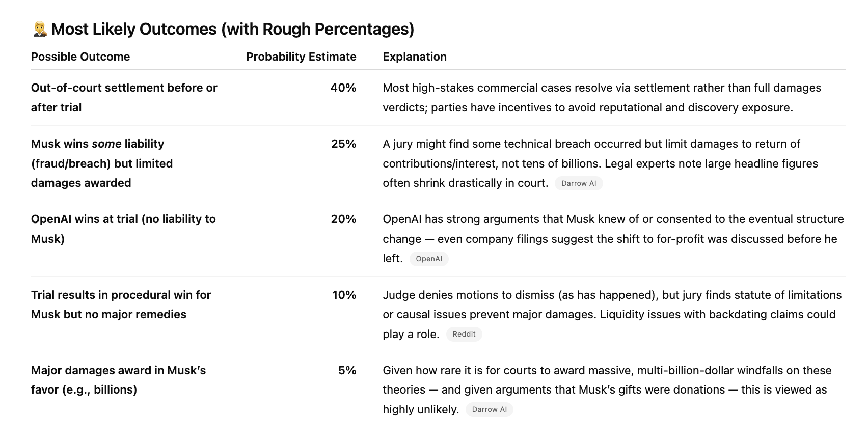The image size is (868, 446).
Task: Select the 25% probability cell
Action: [343, 144]
